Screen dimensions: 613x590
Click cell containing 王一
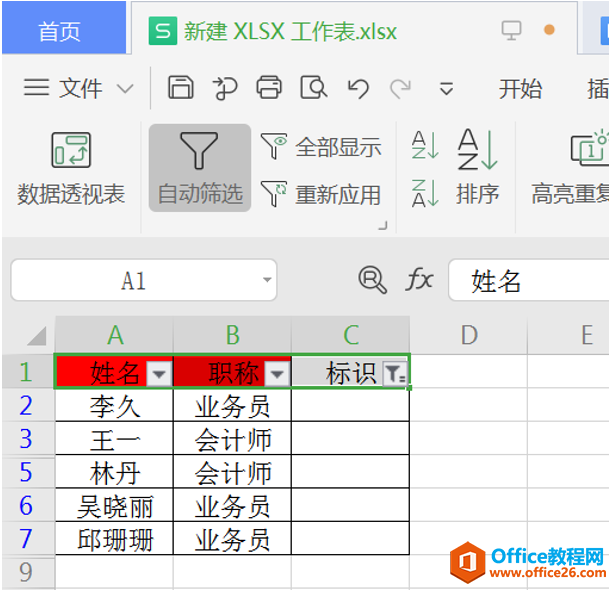click(114, 438)
